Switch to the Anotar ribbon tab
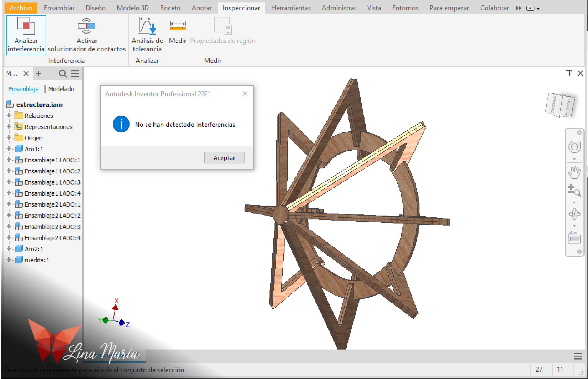This screenshot has width=588, height=379. tap(202, 8)
